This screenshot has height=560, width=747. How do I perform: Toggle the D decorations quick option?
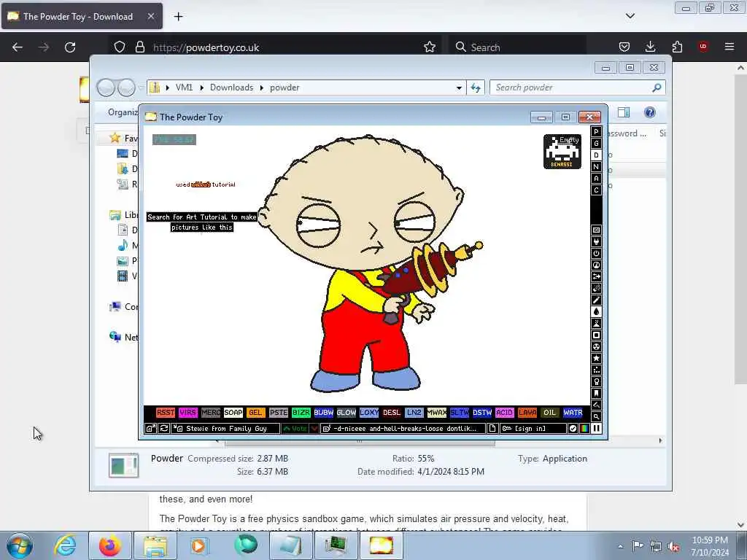pyautogui.click(x=596, y=155)
